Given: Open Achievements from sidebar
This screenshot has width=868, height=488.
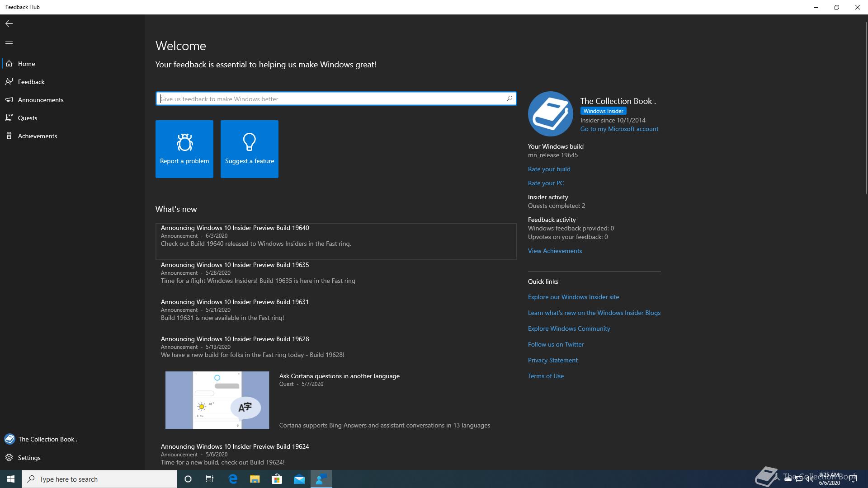Looking at the screenshot, I should (72, 136).
